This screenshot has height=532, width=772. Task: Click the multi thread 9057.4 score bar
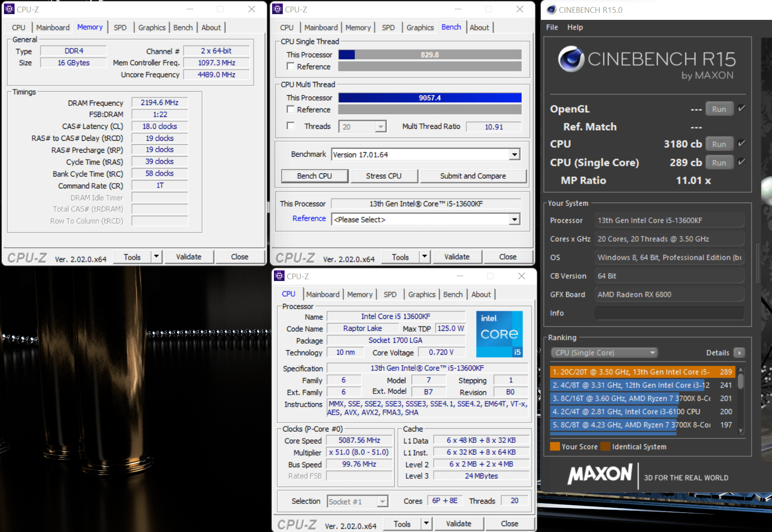tap(430, 97)
